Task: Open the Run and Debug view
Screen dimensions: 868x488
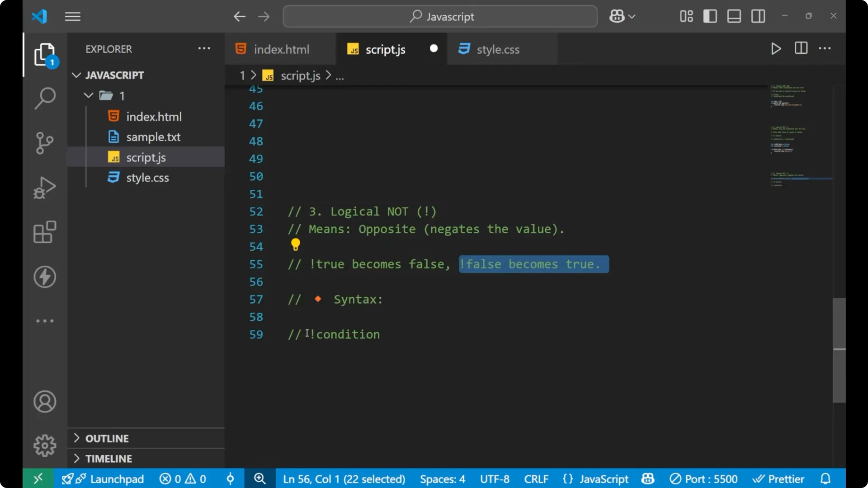Action: (x=44, y=187)
